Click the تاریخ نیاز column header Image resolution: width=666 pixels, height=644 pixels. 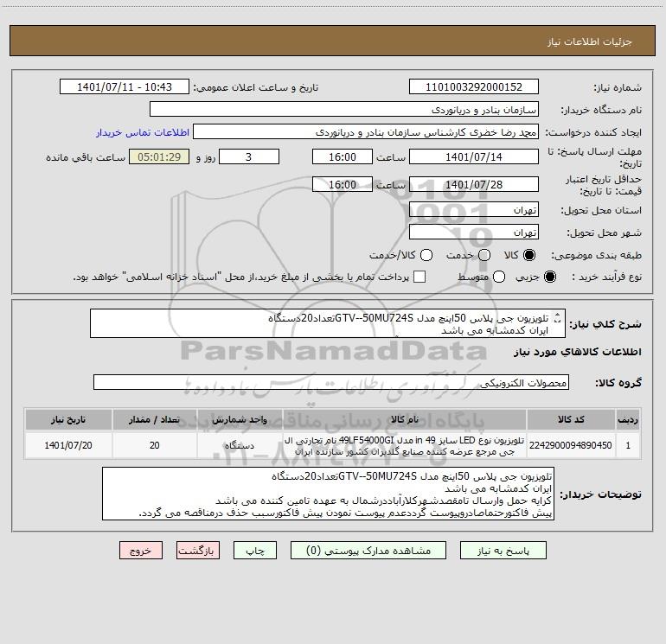(x=68, y=419)
